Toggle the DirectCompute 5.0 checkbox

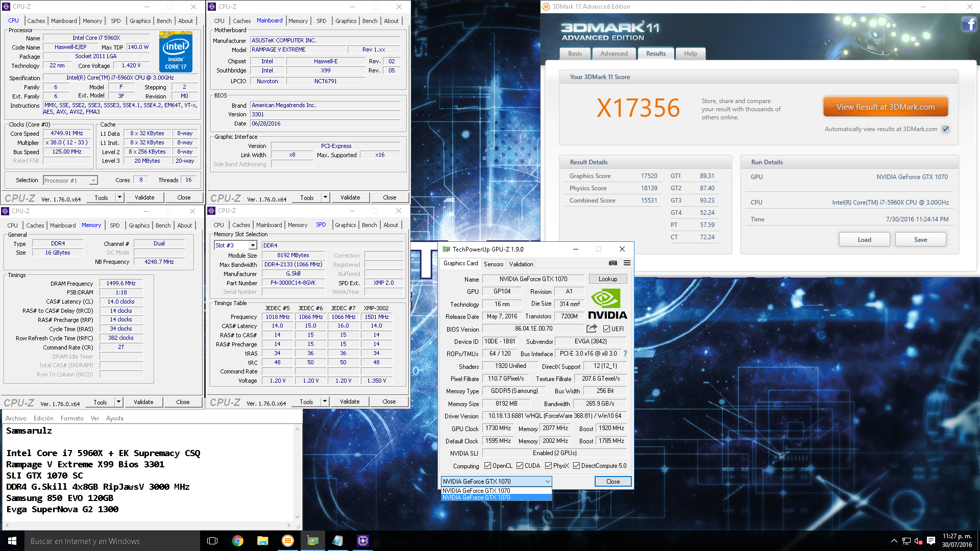click(x=576, y=466)
